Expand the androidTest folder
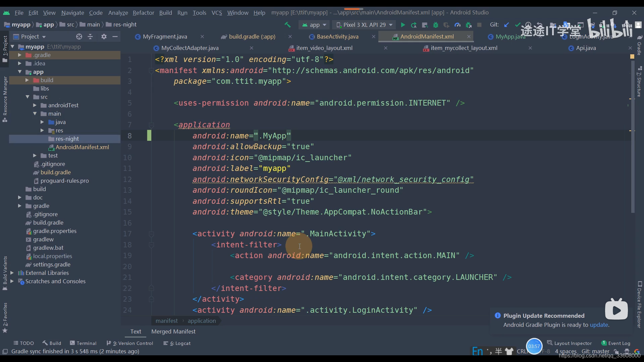 35,105
